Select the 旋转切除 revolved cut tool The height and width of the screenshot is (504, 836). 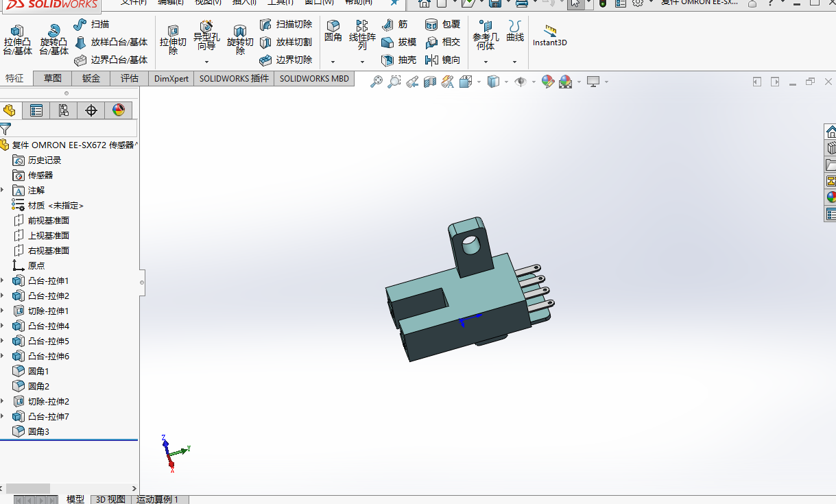[x=240, y=40]
